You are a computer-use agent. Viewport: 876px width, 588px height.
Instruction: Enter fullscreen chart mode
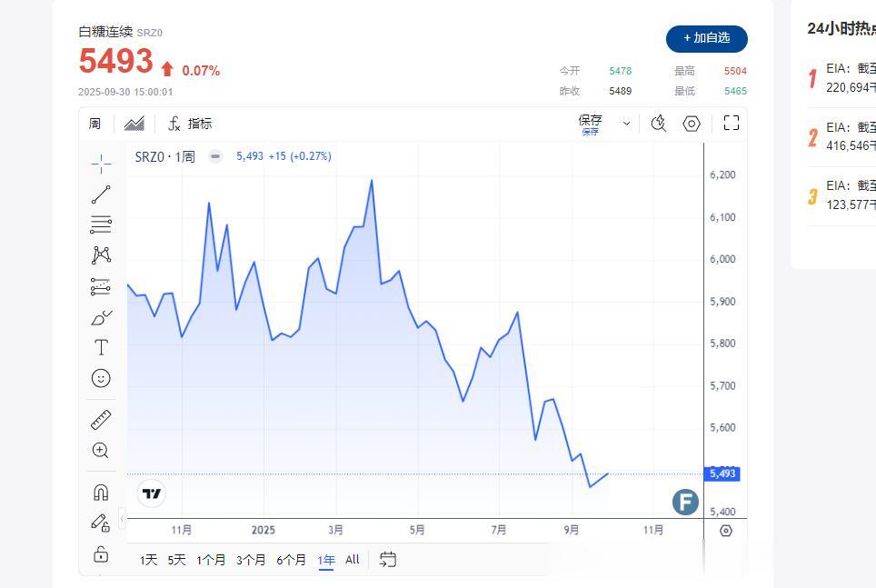click(732, 124)
